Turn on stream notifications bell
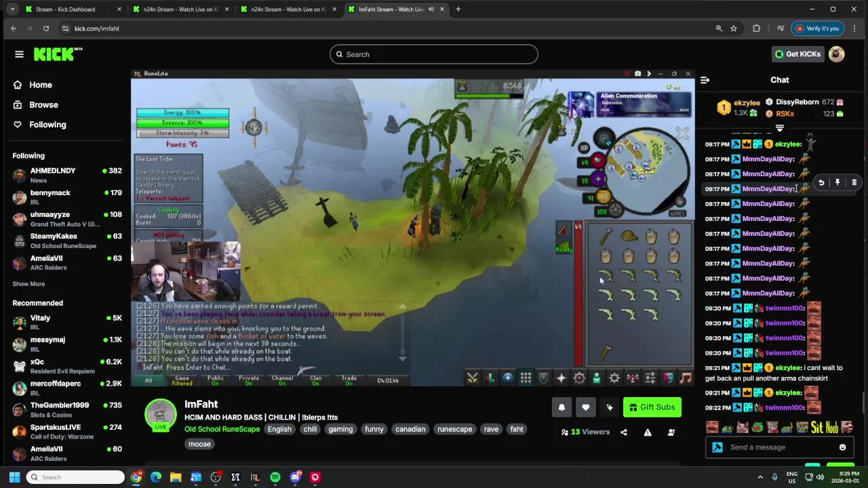The width and height of the screenshot is (868, 488). tap(561, 407)
